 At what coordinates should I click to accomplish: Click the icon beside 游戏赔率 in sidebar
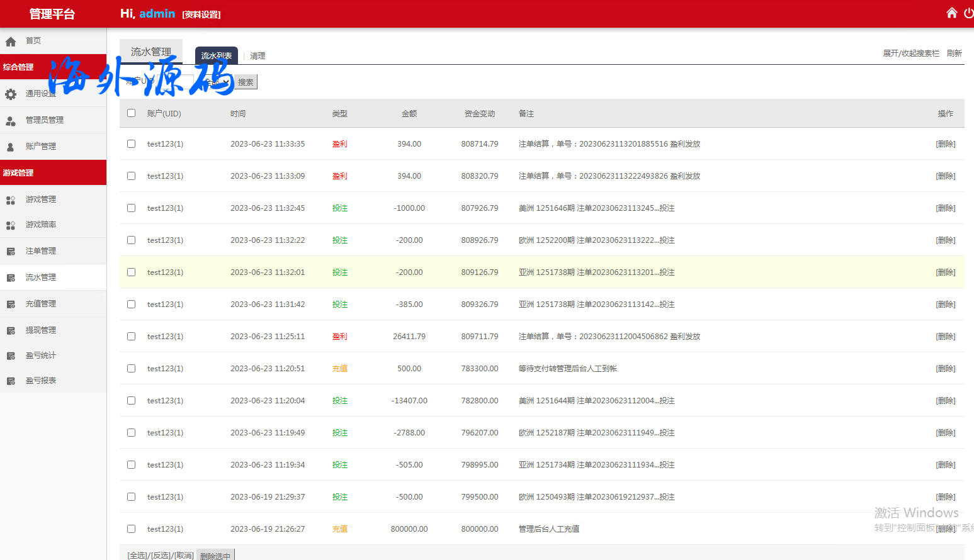(11, 225)
